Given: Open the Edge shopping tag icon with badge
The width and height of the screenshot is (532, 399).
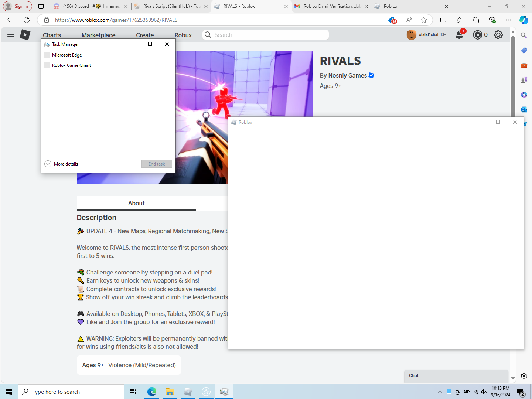Looking at the screenshot, I should pos(392,20).
